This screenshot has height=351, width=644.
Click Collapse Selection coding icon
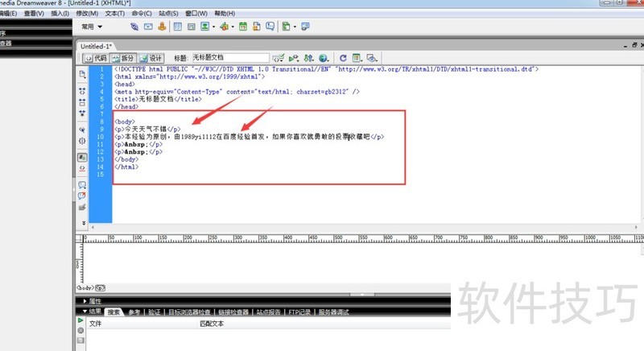82,102
